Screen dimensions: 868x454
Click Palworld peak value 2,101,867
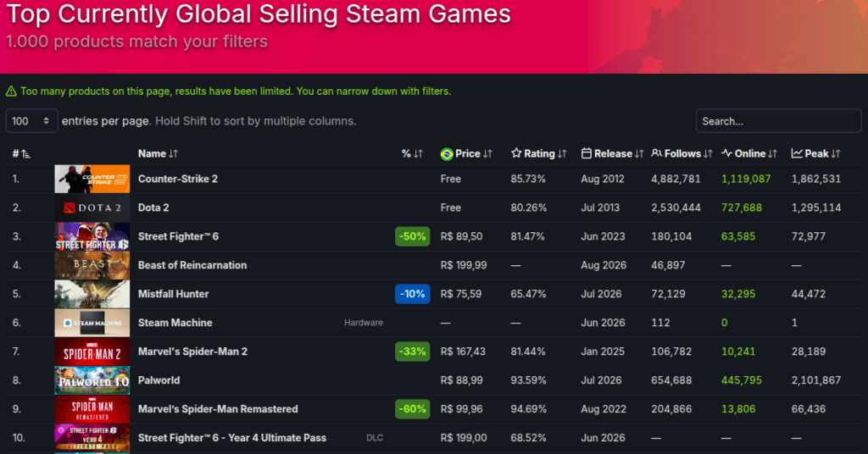click(x=816, y=380)
